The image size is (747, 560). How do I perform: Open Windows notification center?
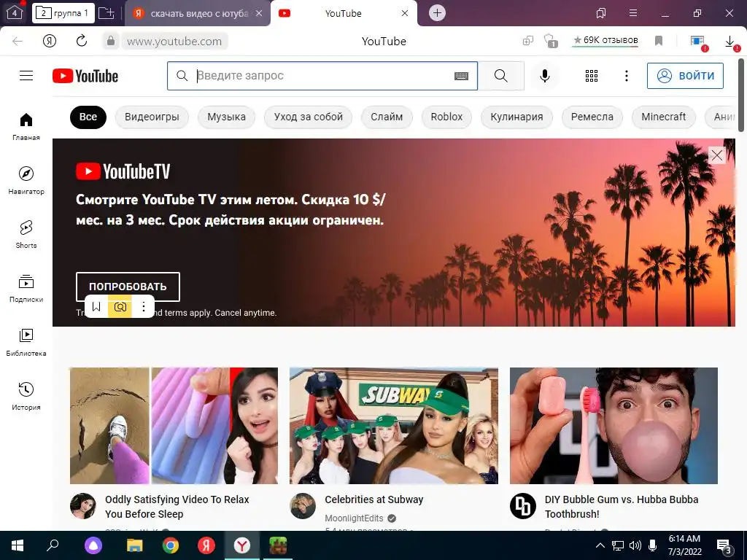tap(724, 547)
